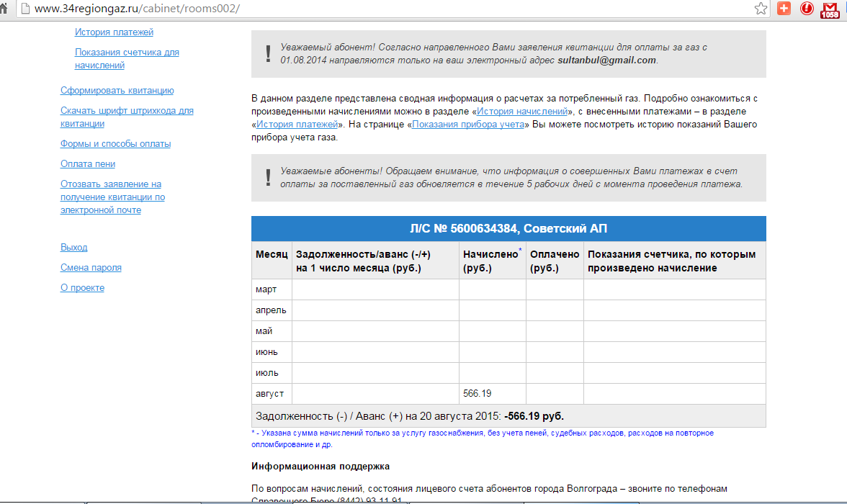The image size is (847, 504).
Task: Open Показания счетчика для начислений link
Action: [127, 58]
